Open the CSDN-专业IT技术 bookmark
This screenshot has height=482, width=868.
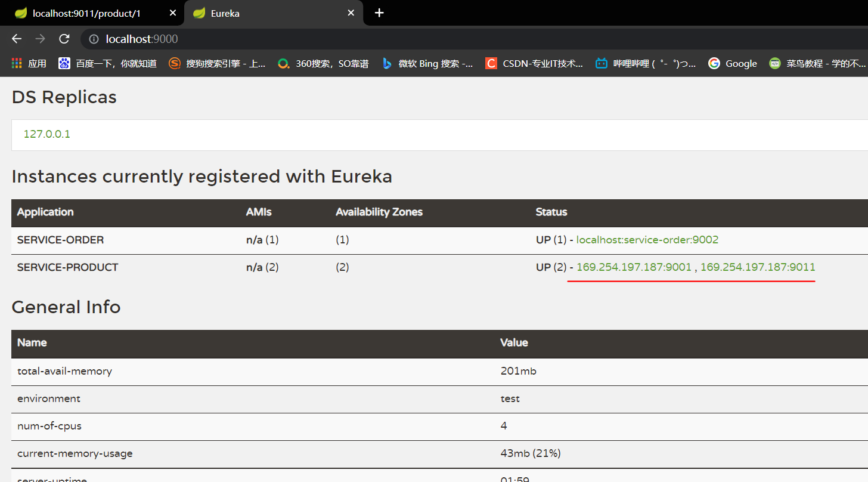534,63
